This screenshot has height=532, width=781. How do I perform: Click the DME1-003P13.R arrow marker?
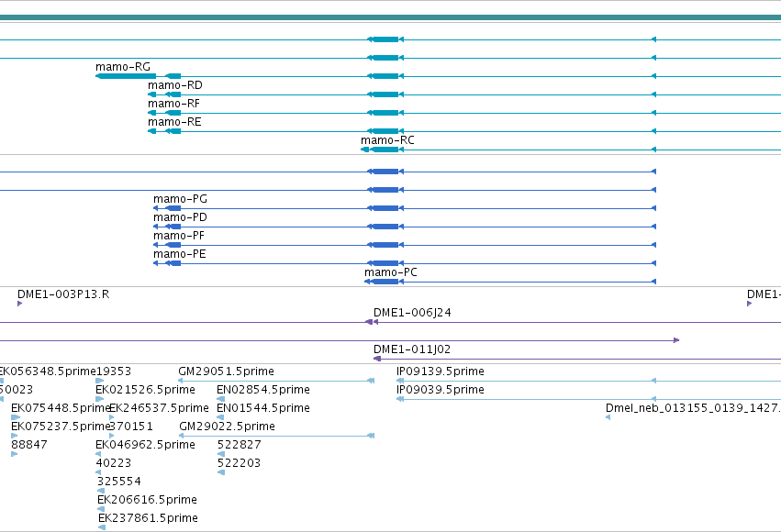pos(19,304)
